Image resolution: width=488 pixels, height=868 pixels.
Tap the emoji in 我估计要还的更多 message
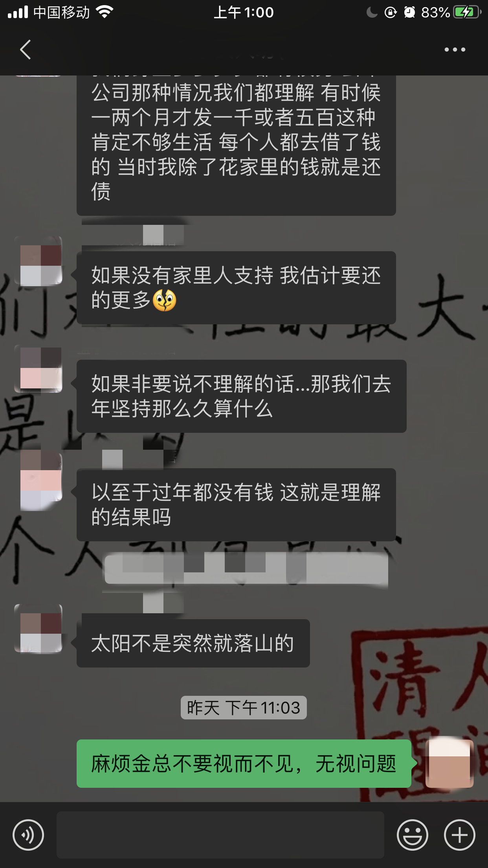[164, 300]
